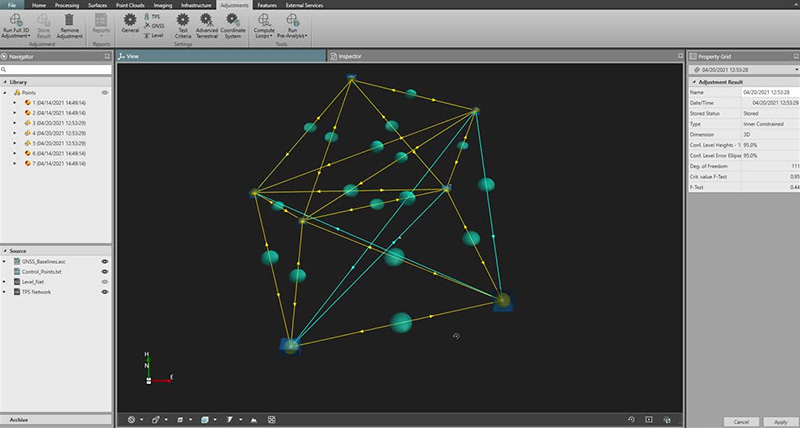Open Coordinate System settings

232,19
